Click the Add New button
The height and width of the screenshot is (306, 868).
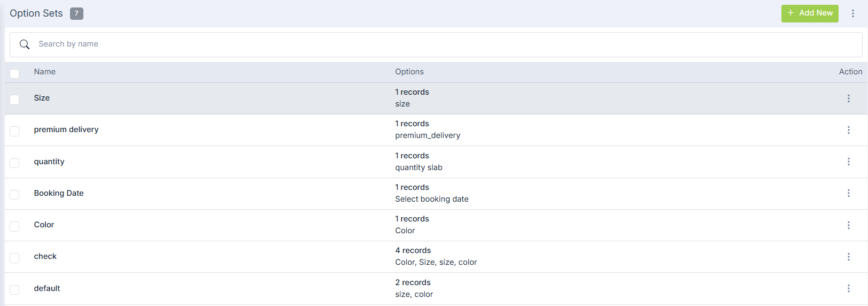(809, 13)
